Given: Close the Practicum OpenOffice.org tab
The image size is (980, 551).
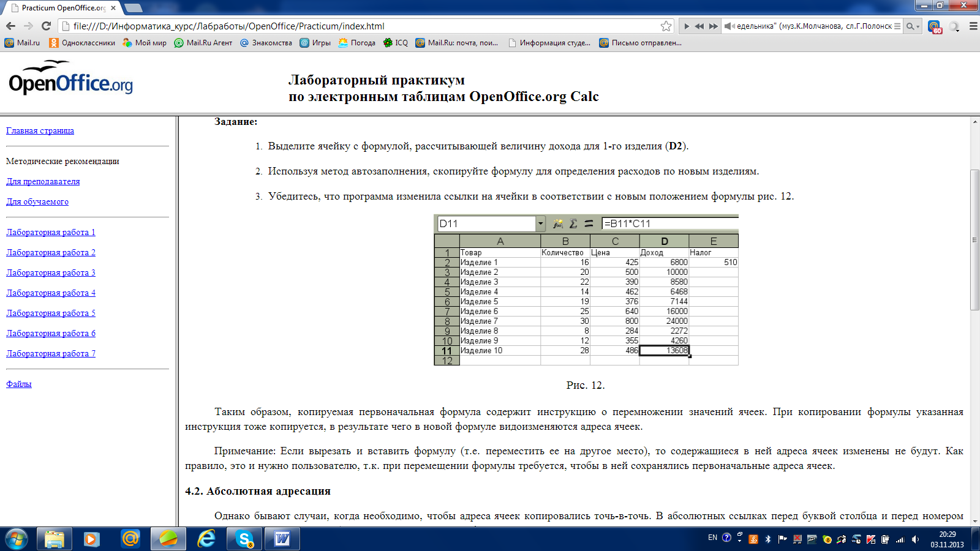Looking at the screenshot, I should click(x=113, y=8).
